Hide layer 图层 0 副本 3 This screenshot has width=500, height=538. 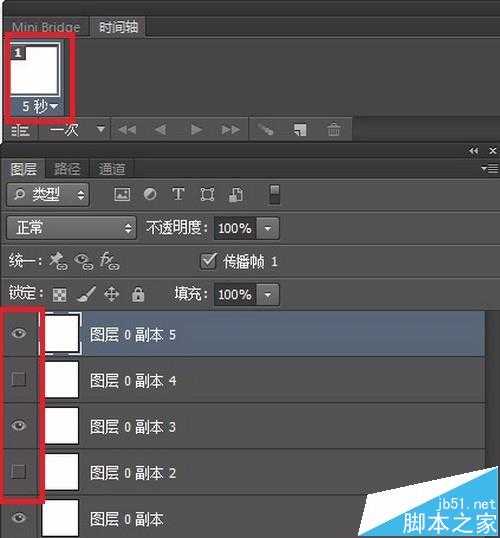(19, 425)
